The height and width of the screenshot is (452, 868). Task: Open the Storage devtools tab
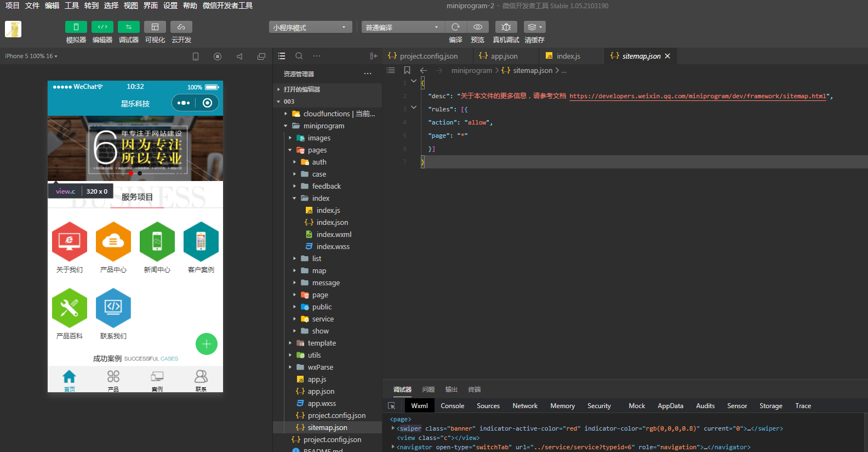tap(771, 406)
